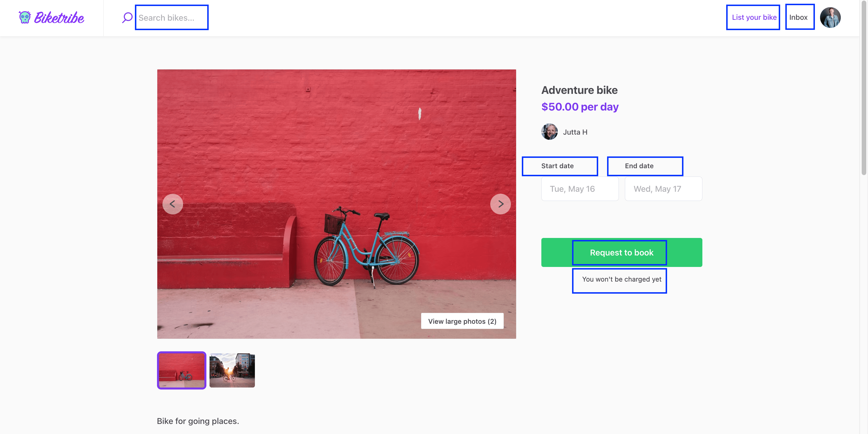The height and width of the screenshot is (434, 868).
Task: Open the End date picker field
Action: [x=663, y=189]
